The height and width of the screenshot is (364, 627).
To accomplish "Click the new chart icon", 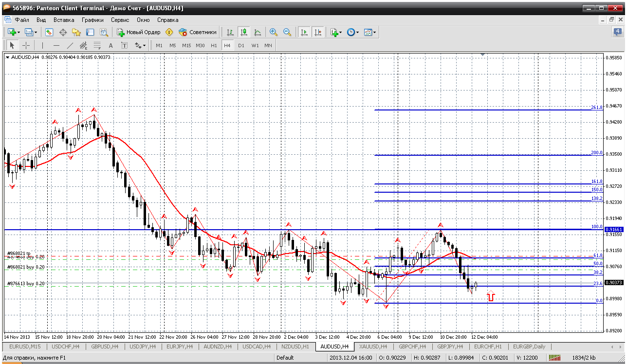I will pos(12,32).
